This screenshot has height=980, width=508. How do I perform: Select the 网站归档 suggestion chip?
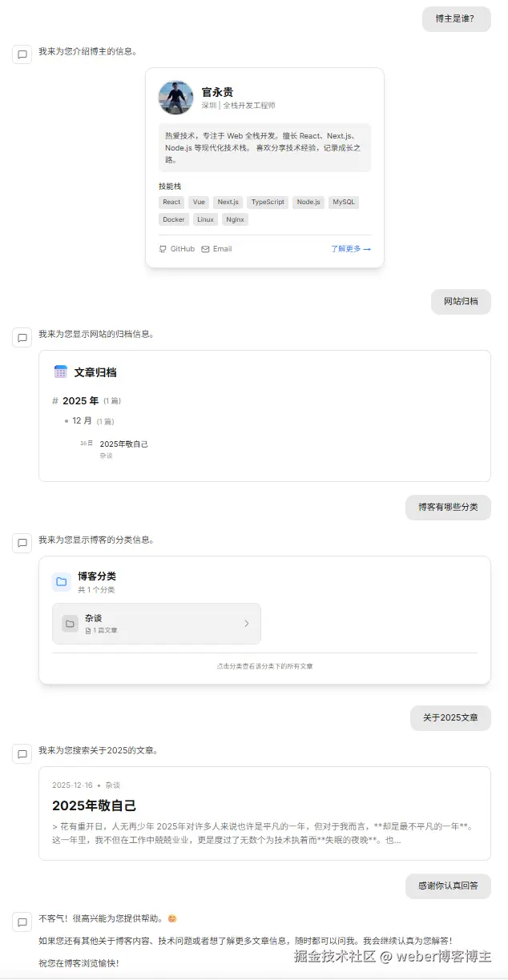click(x=461, y=302)
